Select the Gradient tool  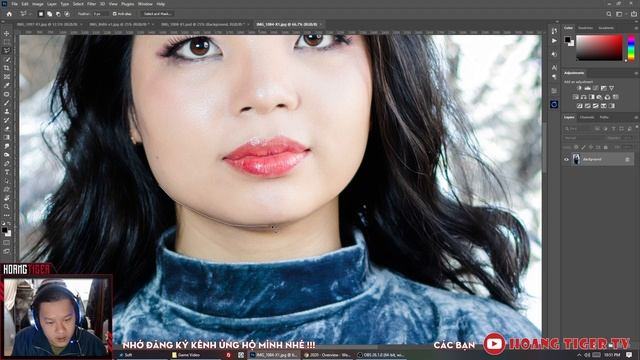(x=7, y=138)
